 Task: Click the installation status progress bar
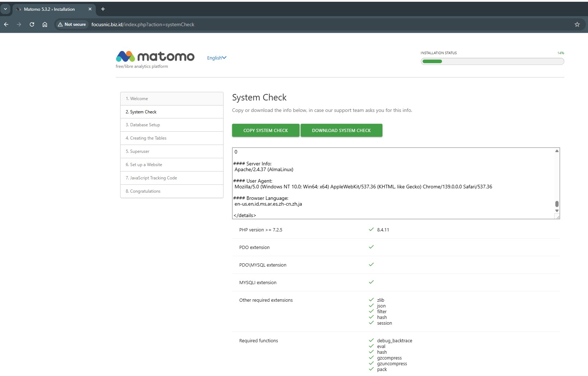tap(492, 61)
